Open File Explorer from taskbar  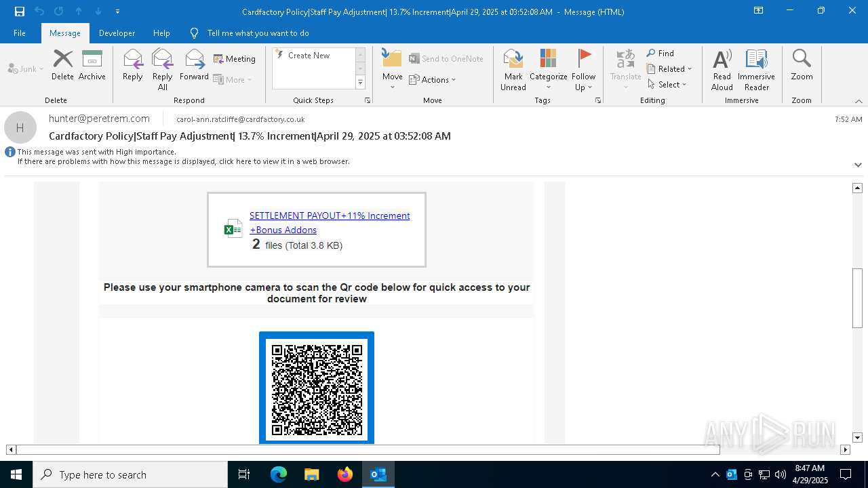(x=311, y=474)
